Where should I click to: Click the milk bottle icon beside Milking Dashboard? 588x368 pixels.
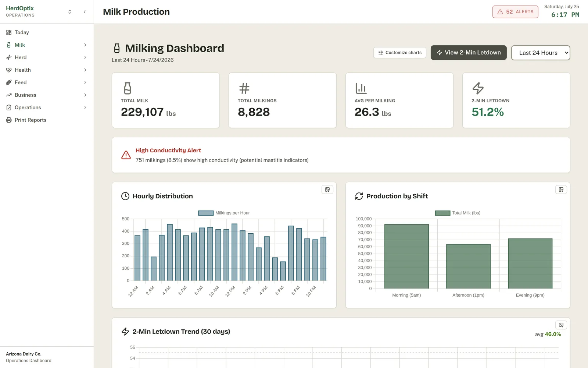[117, 48]
